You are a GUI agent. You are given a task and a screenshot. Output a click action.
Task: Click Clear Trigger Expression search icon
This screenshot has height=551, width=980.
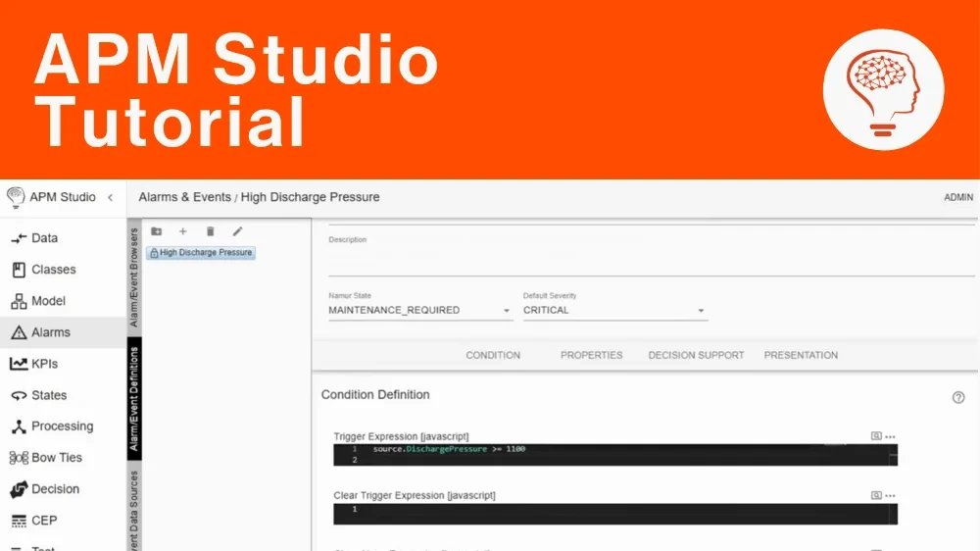876,495
